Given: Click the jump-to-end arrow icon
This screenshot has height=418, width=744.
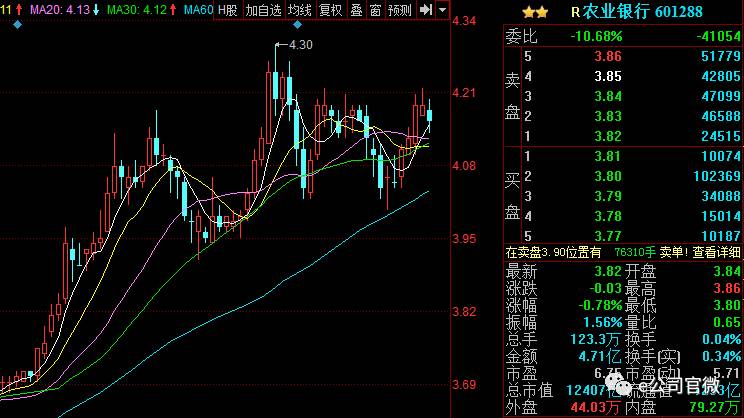Looking at the screenshot, I should point(426,9).
